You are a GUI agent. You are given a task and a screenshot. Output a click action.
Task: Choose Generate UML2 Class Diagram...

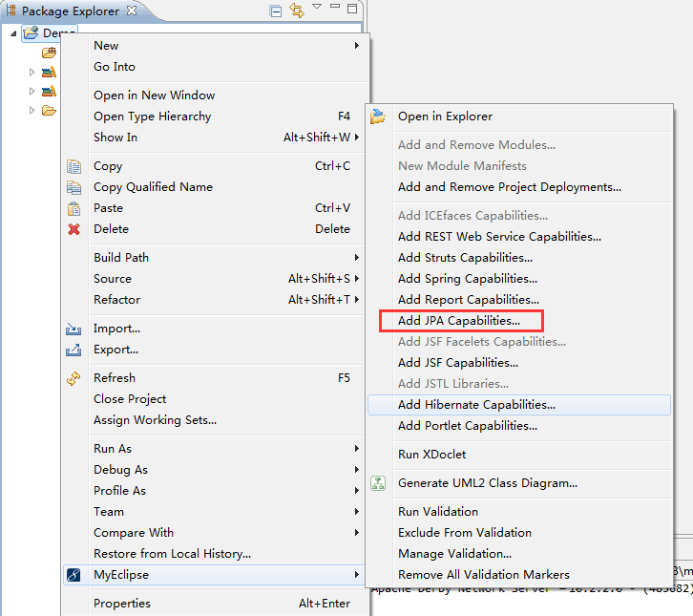tap(519, 483)
